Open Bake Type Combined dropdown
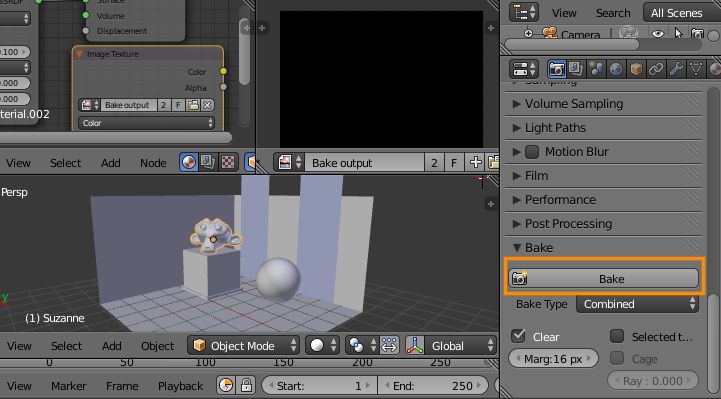Viewport: 721px width, 399px height. 637,304
